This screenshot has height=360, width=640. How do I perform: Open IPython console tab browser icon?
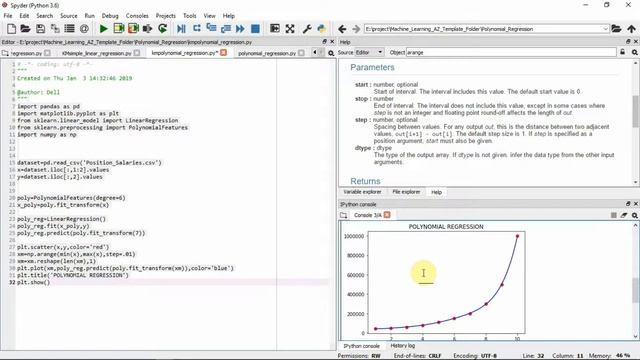click(x=343, y=215)
